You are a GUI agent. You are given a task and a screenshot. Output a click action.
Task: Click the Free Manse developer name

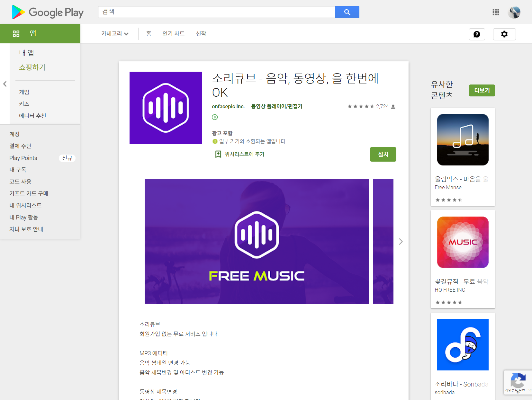[448, 188]
